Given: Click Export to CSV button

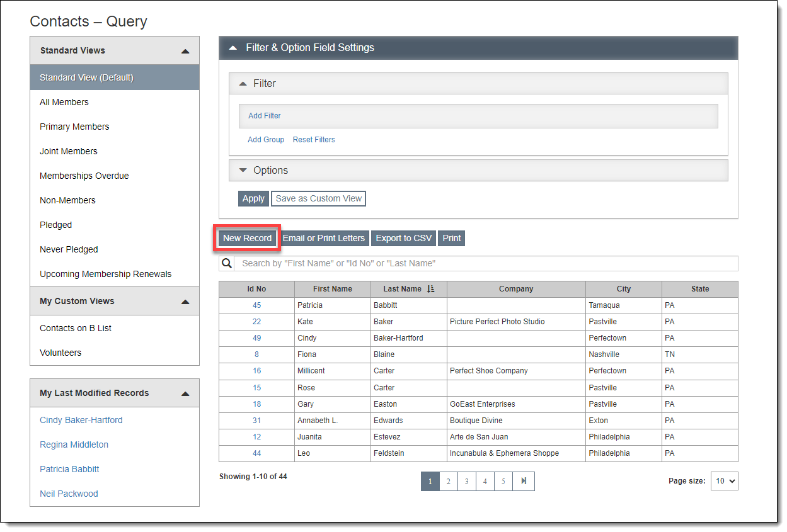Looking at the screenshot, I should pos(404,238).
